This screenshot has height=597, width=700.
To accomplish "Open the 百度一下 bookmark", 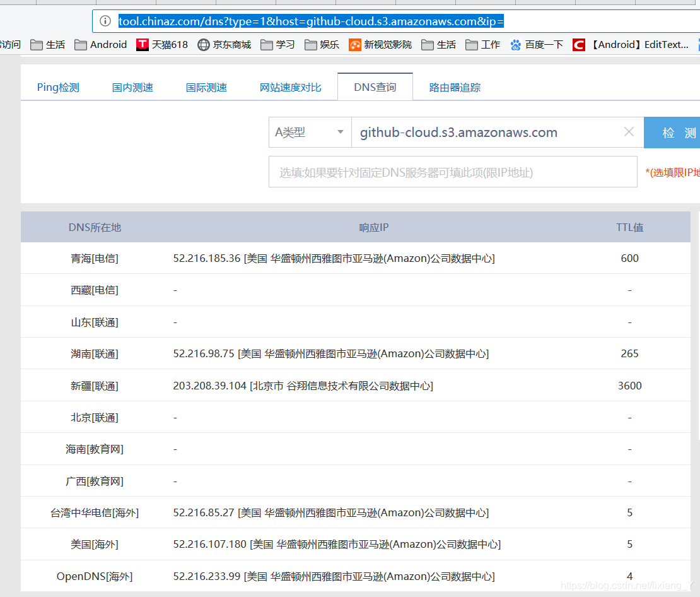I will pos(537,45).
